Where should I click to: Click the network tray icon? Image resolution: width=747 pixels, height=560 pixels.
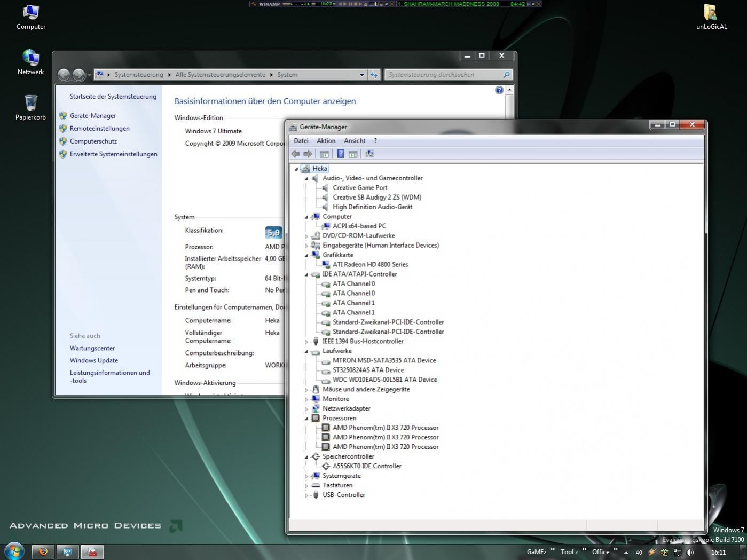[x=678, y=553]
